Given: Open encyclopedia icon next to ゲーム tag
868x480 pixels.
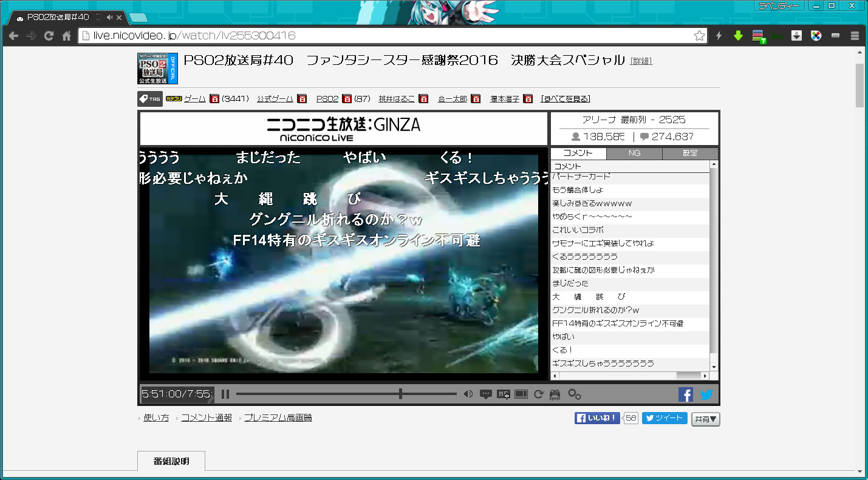Looking at the screenshot, I should 214,99.
